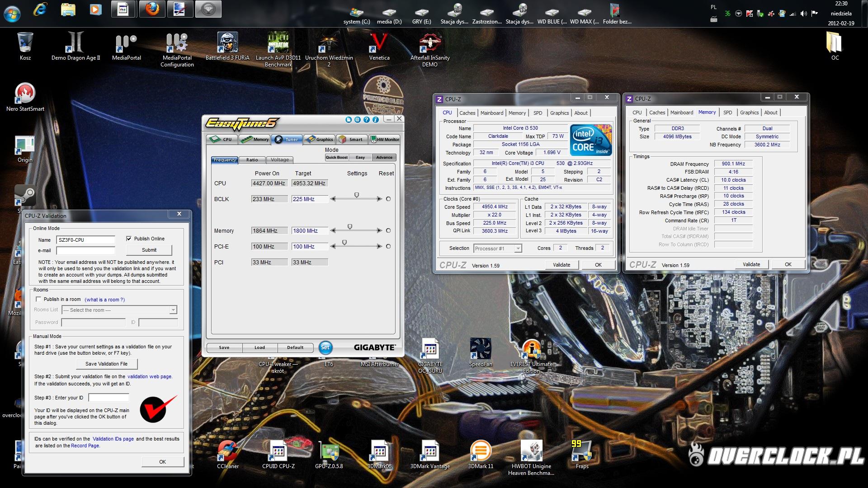Launch 3DMark 11 desktop shortcut

[481, 455]
